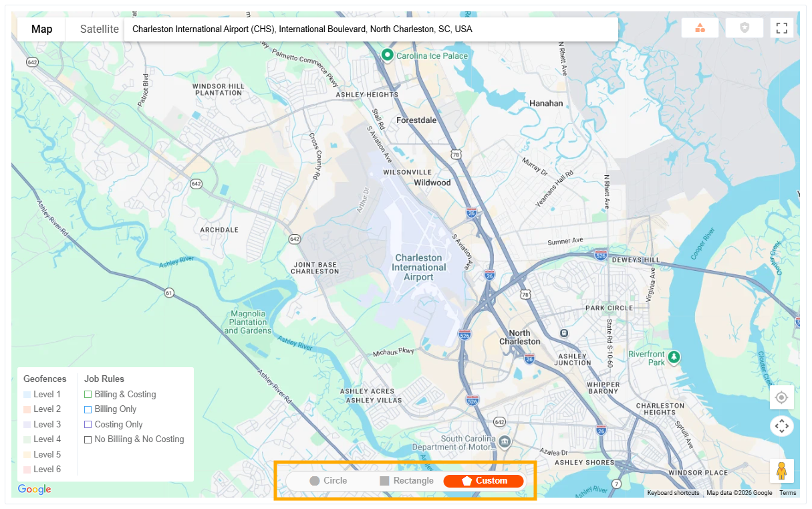Image resolution: width=812 pixels, height=509 pixels.
Task: Click the pentagon icon in Custom button
Action: point(467,481)
